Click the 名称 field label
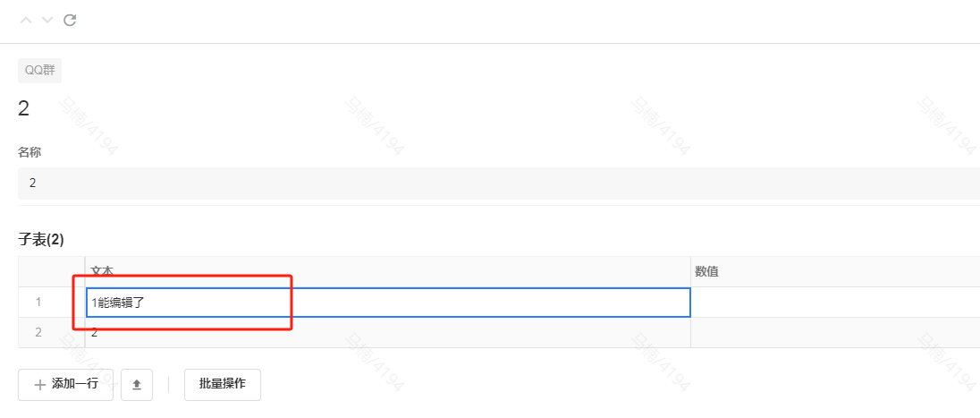This screenshot has width=980, height=418. click(30, 152)
